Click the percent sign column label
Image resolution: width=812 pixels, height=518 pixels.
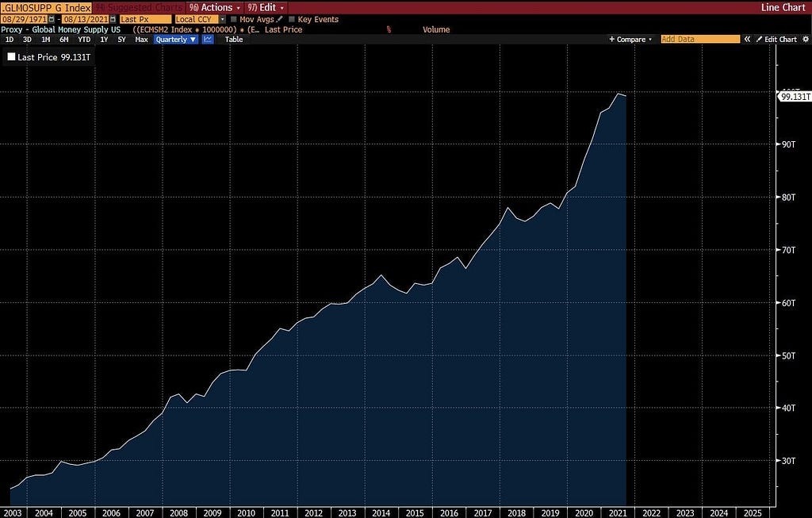click(x=389, y=29)
